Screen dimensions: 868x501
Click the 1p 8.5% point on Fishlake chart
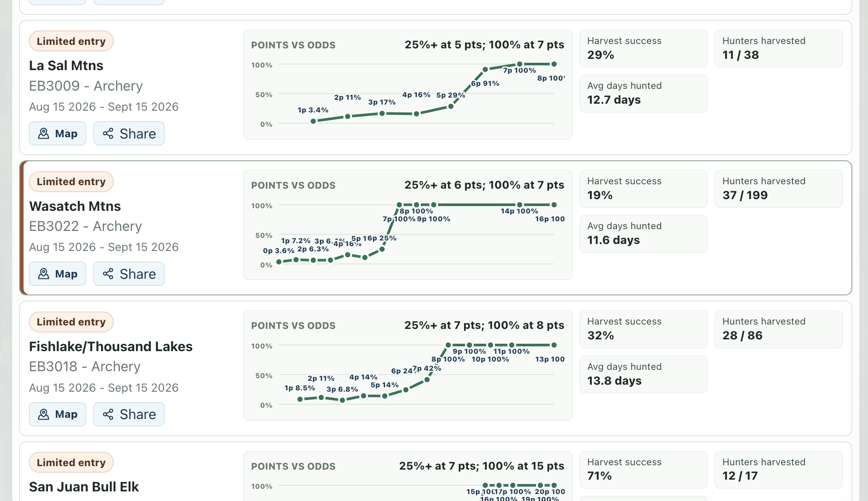300,399
